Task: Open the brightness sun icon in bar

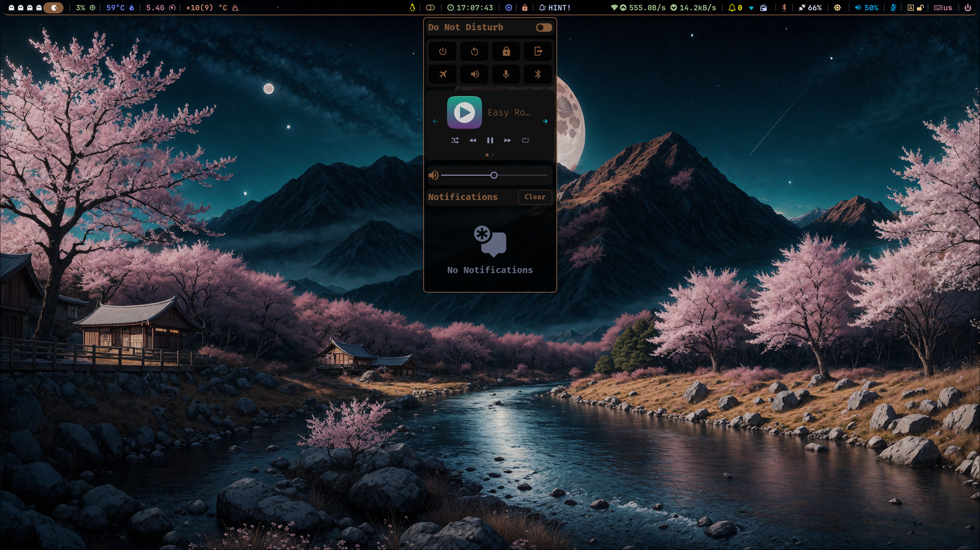Action: (837, 8)
